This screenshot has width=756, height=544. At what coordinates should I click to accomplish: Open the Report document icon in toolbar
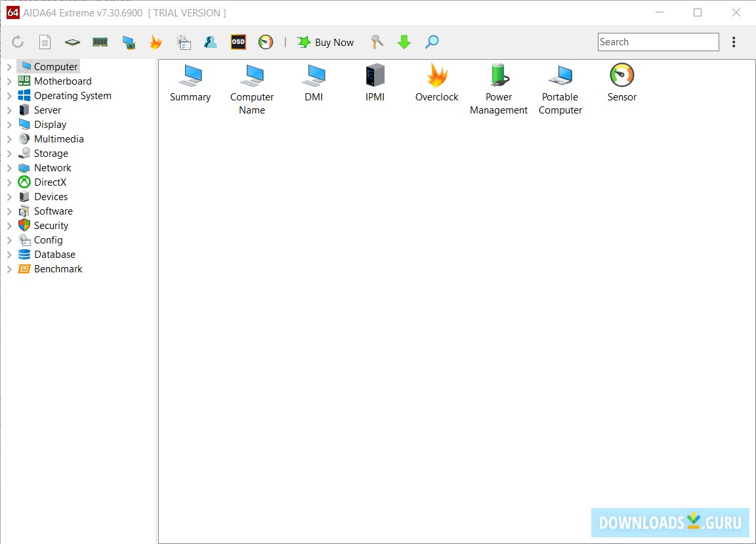pos(45,42)
